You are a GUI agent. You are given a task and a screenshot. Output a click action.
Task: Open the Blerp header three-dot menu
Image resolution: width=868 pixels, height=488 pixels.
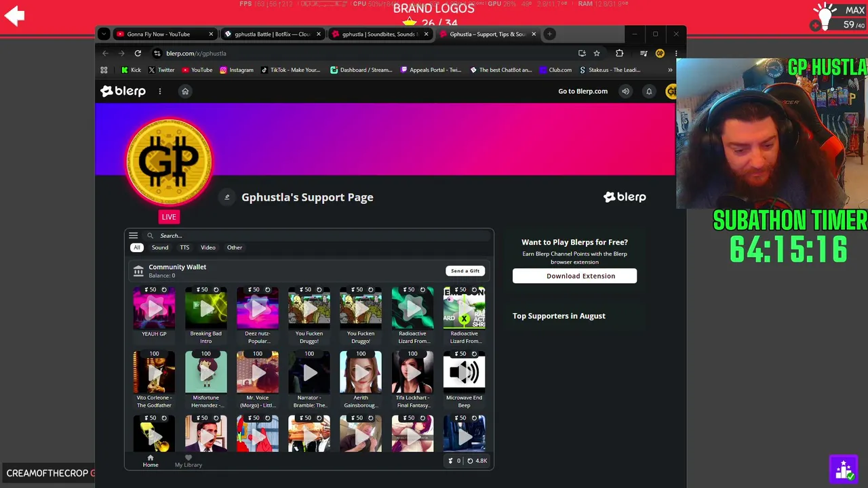160,91
